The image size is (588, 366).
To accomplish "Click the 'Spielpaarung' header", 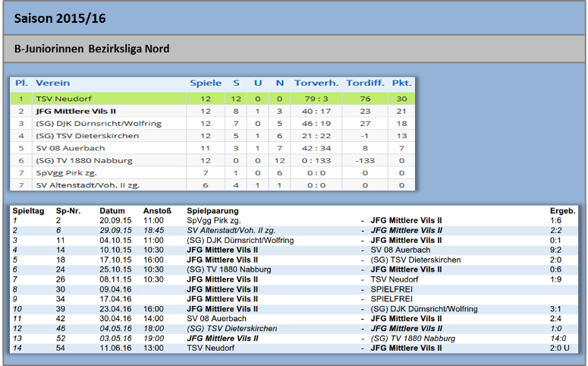I will click(212, 211).
